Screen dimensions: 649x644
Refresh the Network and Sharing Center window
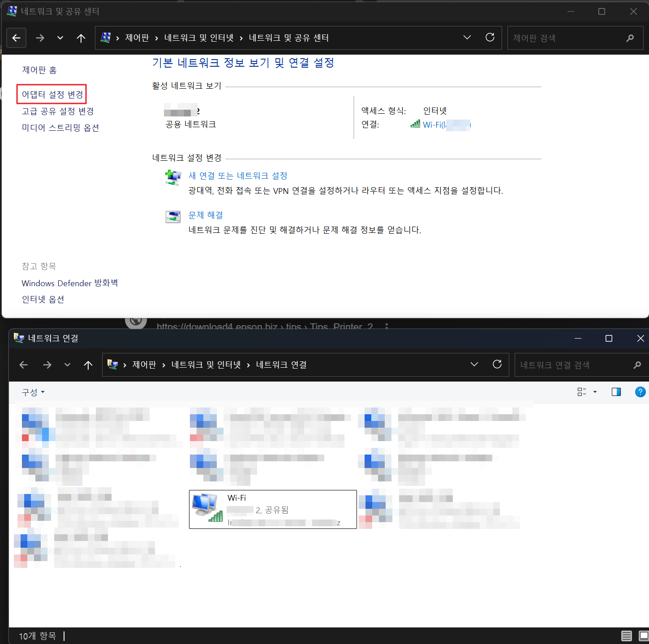click(490, 38)
